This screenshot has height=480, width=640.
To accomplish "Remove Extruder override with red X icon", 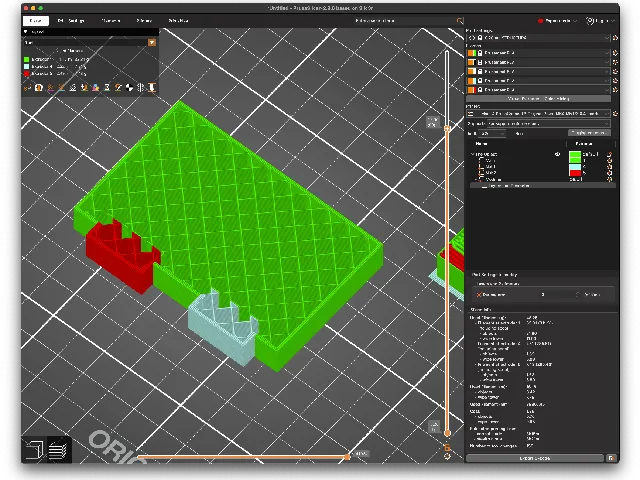I will coord(478,295).
